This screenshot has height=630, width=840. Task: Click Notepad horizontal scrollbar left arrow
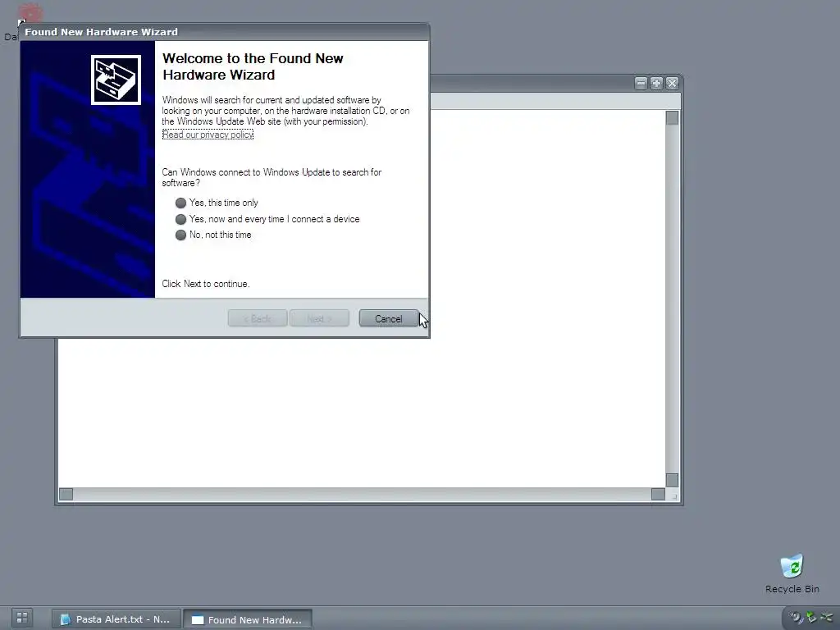pyautogui.click(x=66, y=494)
